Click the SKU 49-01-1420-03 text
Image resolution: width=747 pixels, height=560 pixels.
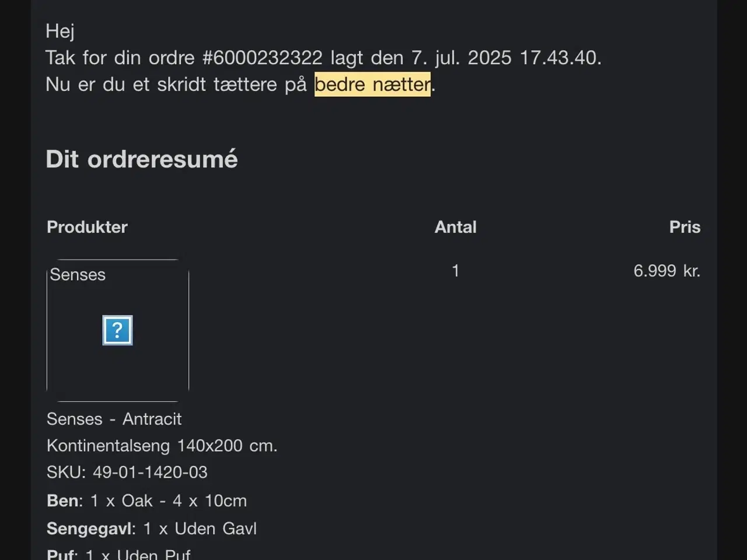127,472
